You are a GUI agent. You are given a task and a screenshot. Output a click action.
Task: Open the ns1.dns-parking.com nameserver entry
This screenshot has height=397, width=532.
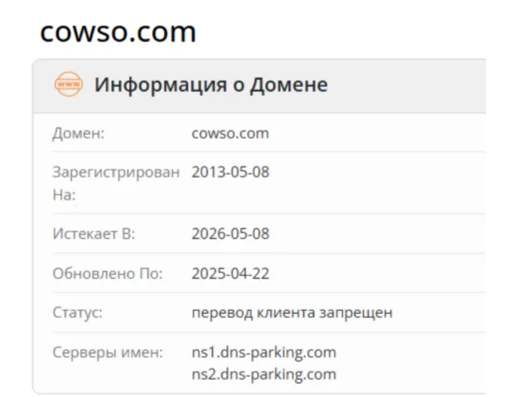coord(264,352)
